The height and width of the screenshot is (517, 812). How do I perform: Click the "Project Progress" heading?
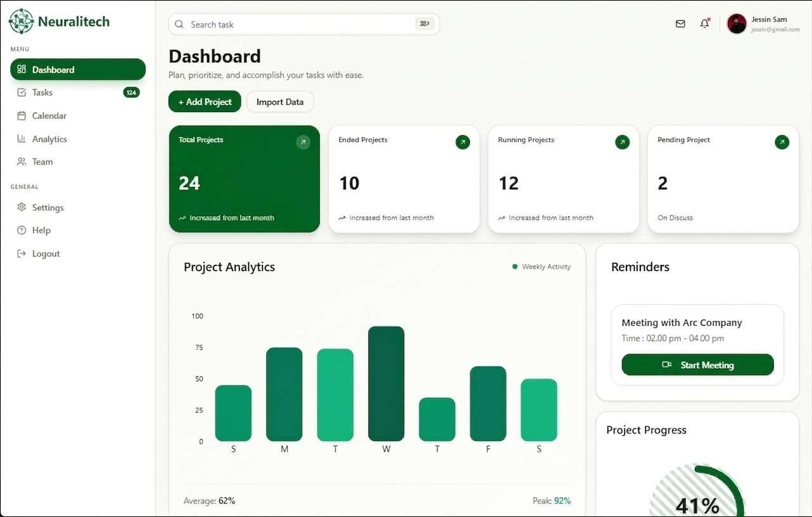pyautogui.click(x=647, y=430)
